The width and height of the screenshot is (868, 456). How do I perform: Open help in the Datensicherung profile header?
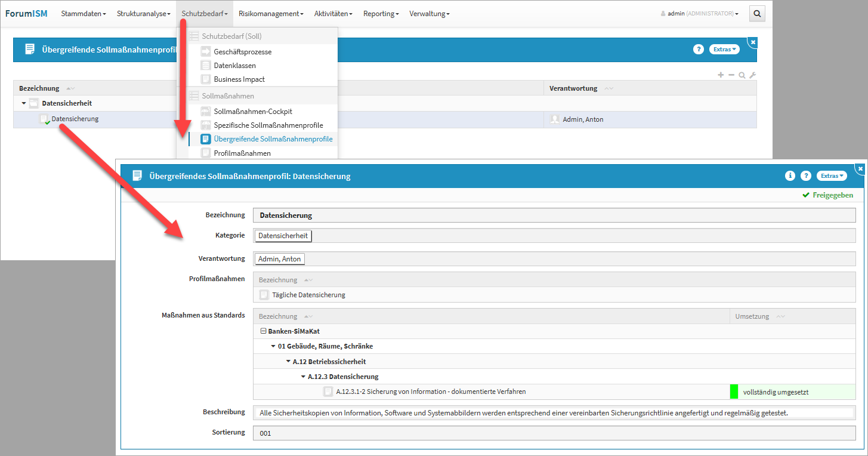click(805, 175)
